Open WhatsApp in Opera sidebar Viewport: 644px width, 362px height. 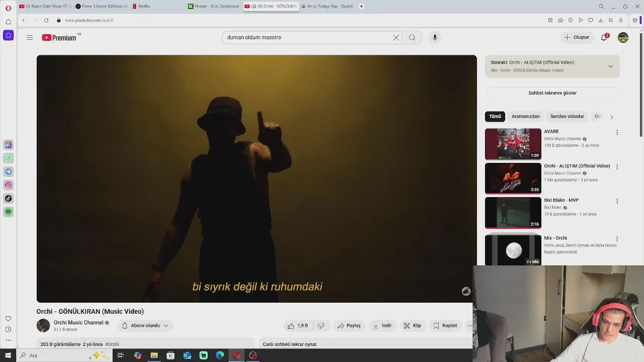(8, 158)
